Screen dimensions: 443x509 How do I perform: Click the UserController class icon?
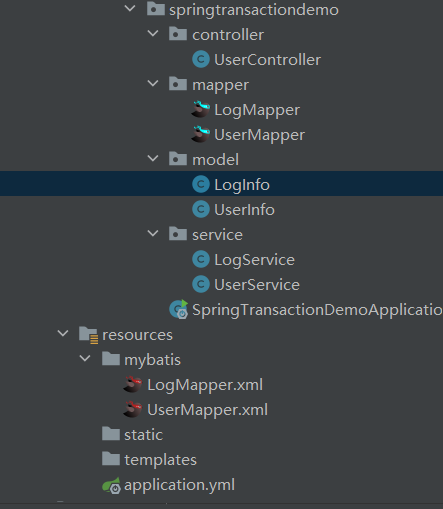[x=201, y=59]
